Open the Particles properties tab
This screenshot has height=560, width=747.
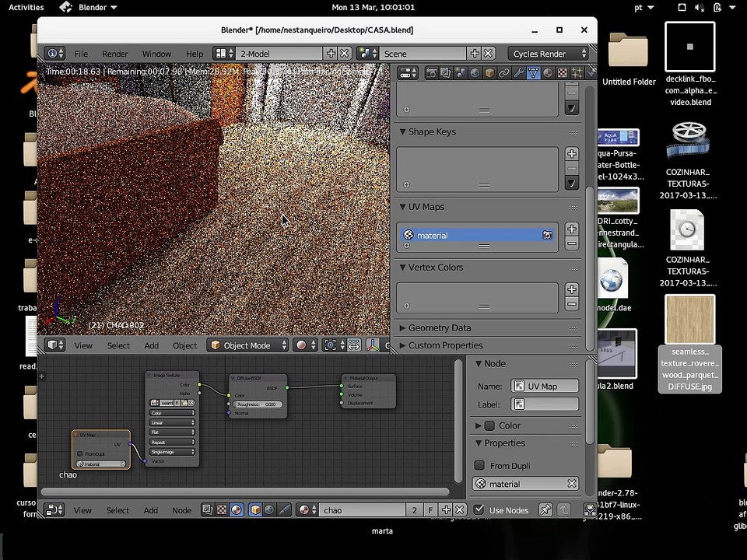coord(577,73)
